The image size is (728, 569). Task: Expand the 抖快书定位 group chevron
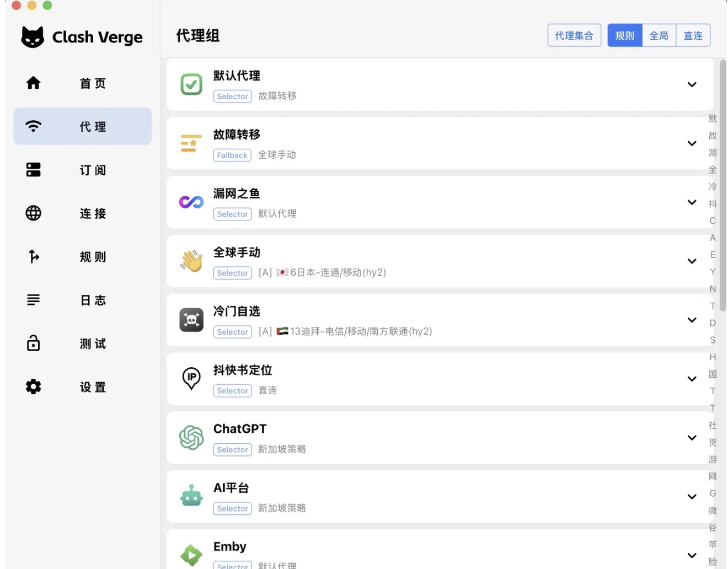(x=692, y=379)
